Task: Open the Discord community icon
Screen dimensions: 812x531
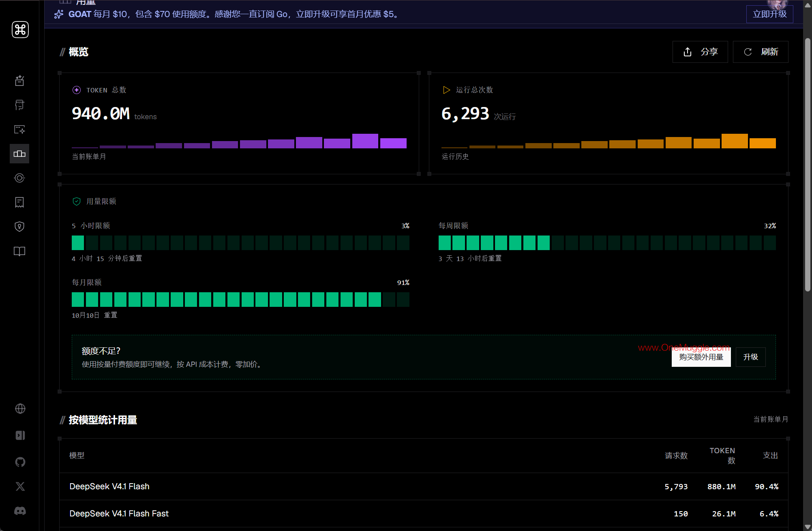Action: pos(20,511)
